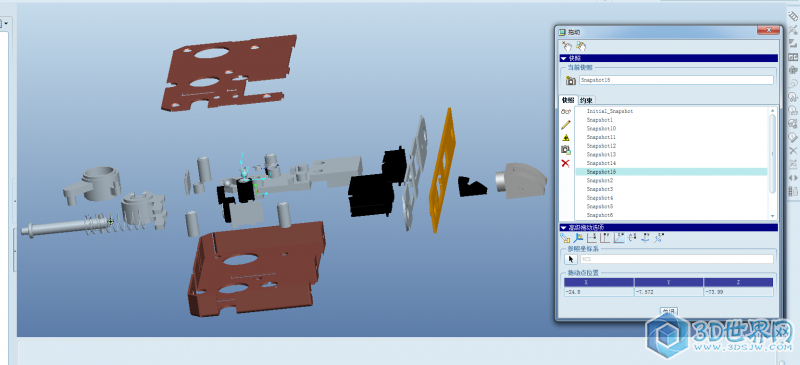Switch to the 约束 tab
Viewport: 800px width, 365px height.
click(x=588, y=100)
